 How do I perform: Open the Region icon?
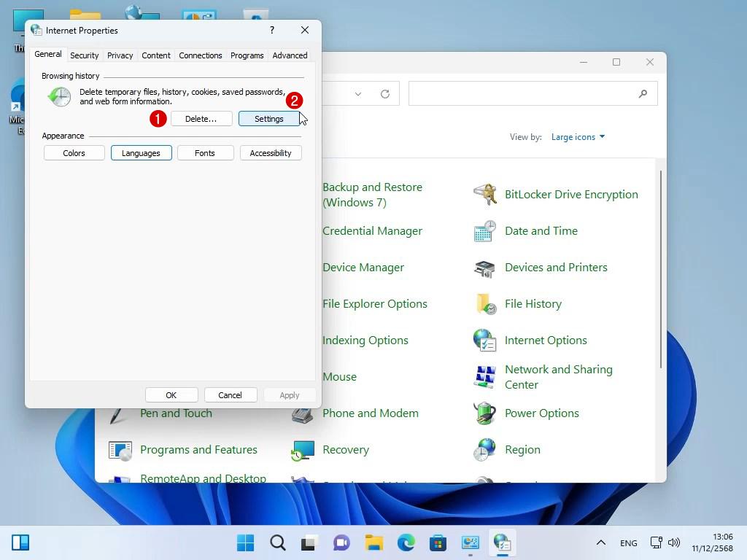pos(485,450)
